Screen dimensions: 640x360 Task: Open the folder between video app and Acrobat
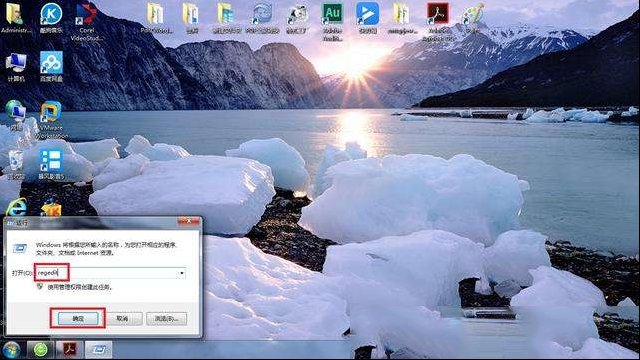(402, 18)
